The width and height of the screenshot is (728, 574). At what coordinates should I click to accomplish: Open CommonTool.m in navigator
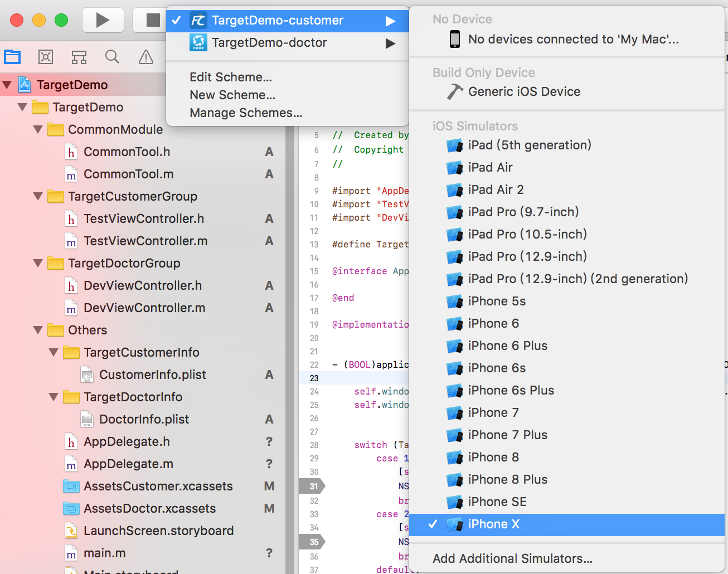[x=129, y=174]
